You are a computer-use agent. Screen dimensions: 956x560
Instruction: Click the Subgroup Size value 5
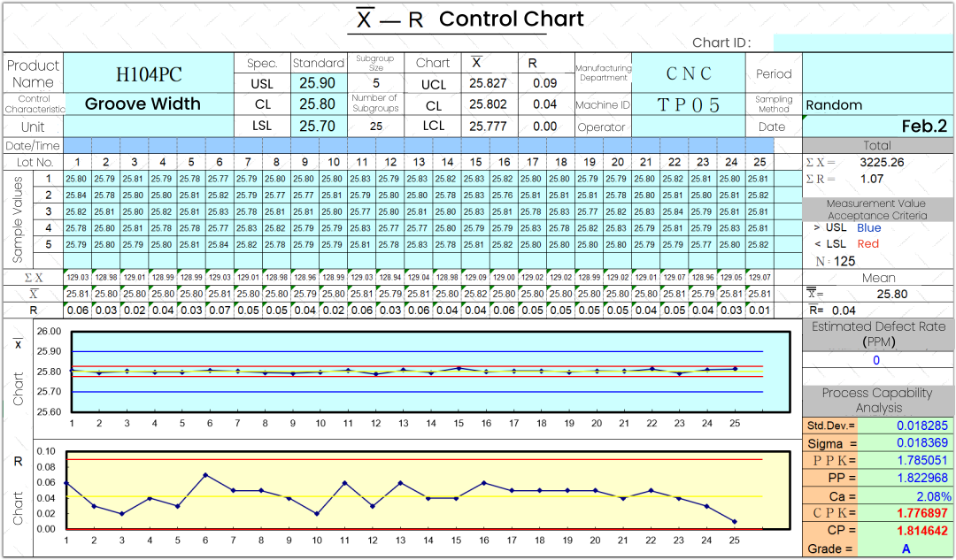(x=375, y=83)
